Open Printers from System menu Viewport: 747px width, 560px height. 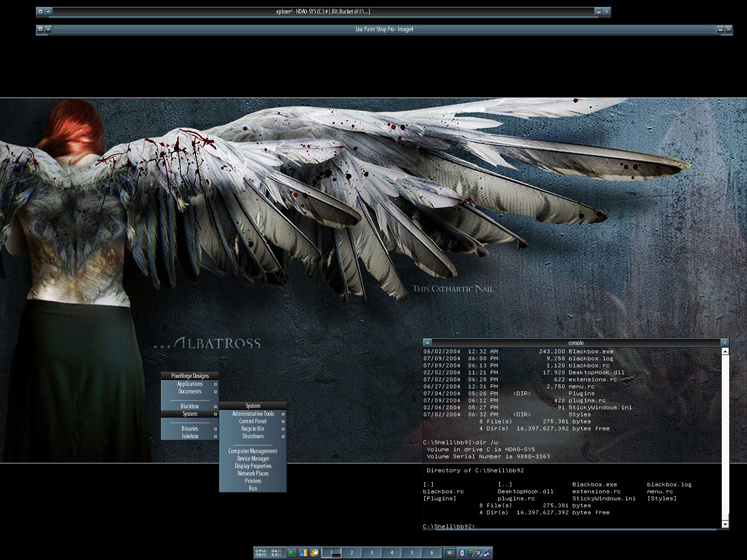(x=253, y=481)
